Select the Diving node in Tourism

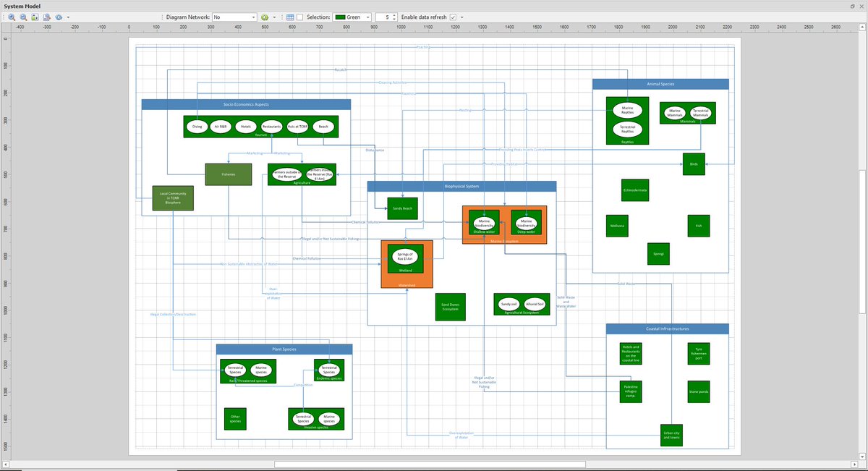197,127
